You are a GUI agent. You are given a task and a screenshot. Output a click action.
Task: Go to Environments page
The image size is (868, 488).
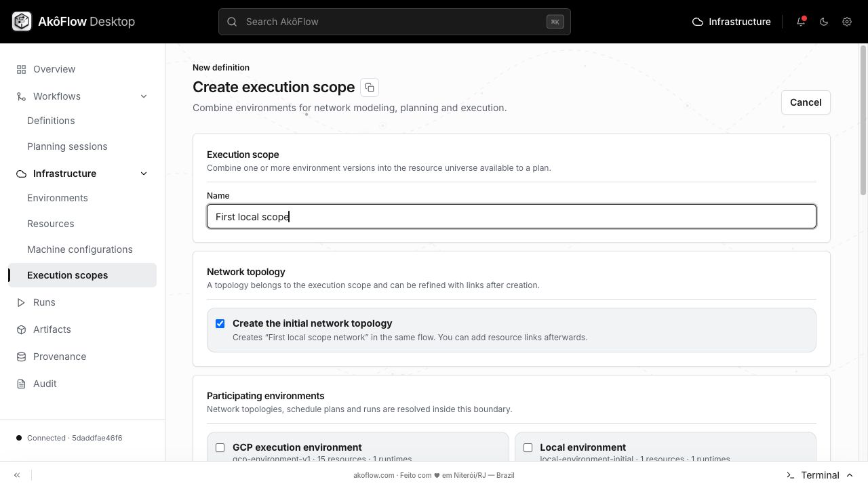click(x=58, y=198)
